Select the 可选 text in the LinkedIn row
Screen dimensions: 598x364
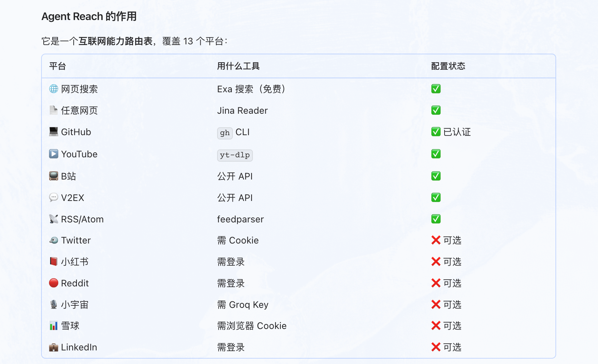coord(452,347)
